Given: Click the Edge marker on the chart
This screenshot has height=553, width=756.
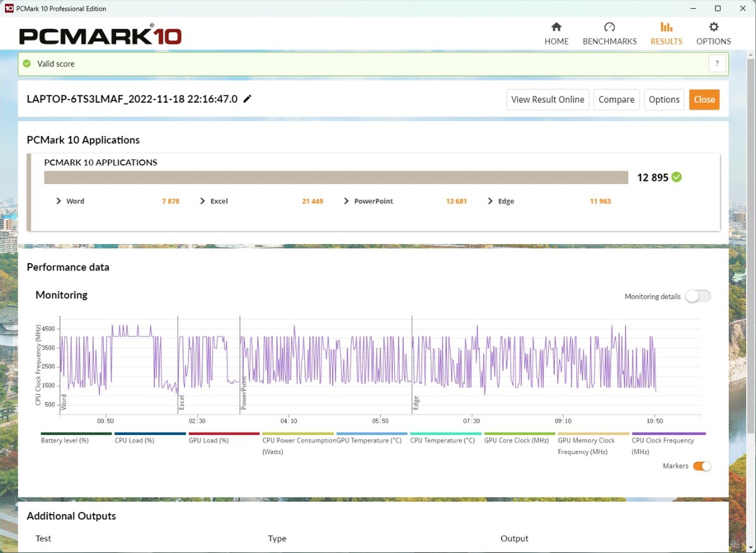Looking at the screenshot, I should click(x=415, y=403).
